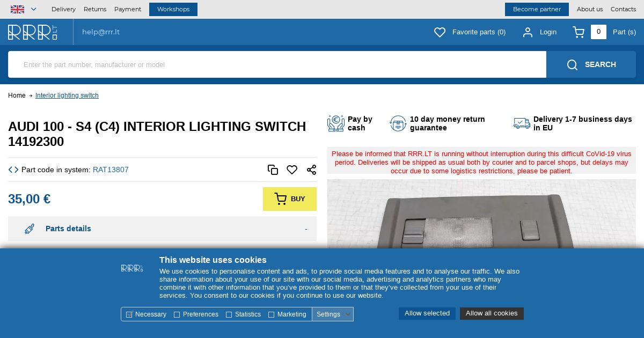
Task: Click the money return guarantee icon
Action: (398, 123)
